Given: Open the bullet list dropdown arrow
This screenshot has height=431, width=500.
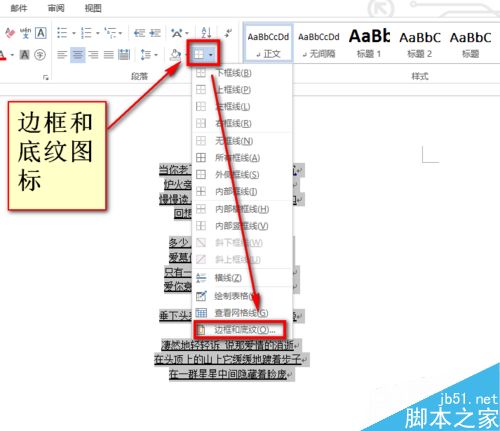Looking at the screenshot, I should (x=74, y=33).
